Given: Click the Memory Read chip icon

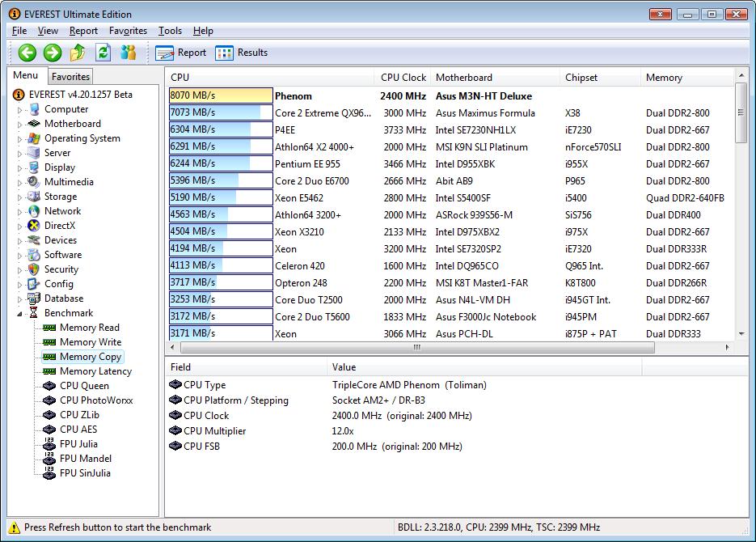Looking at the screenshot, I should tap(49, 328).
